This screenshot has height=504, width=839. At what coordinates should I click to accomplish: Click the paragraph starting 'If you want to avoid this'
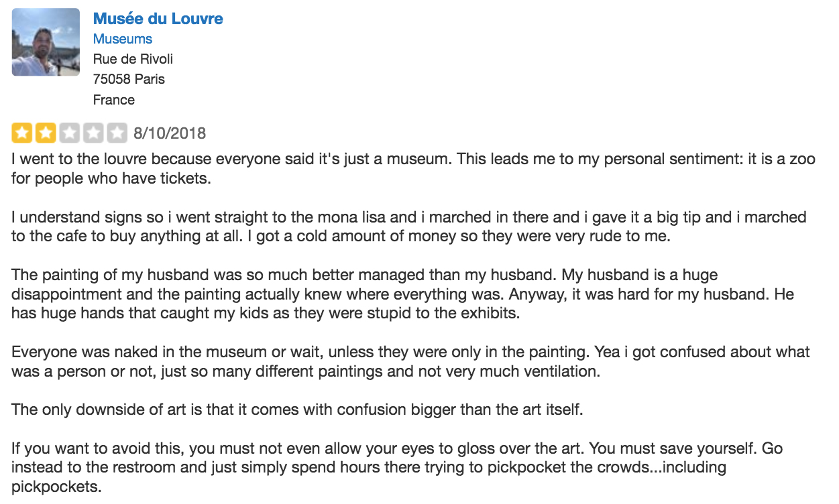[397, 467]
